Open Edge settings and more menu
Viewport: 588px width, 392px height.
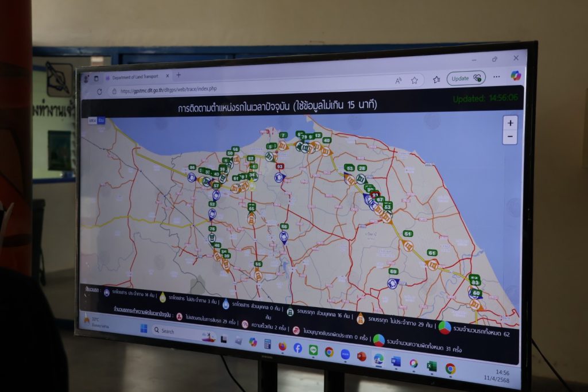pyautogui.click(x=496, y=76)
